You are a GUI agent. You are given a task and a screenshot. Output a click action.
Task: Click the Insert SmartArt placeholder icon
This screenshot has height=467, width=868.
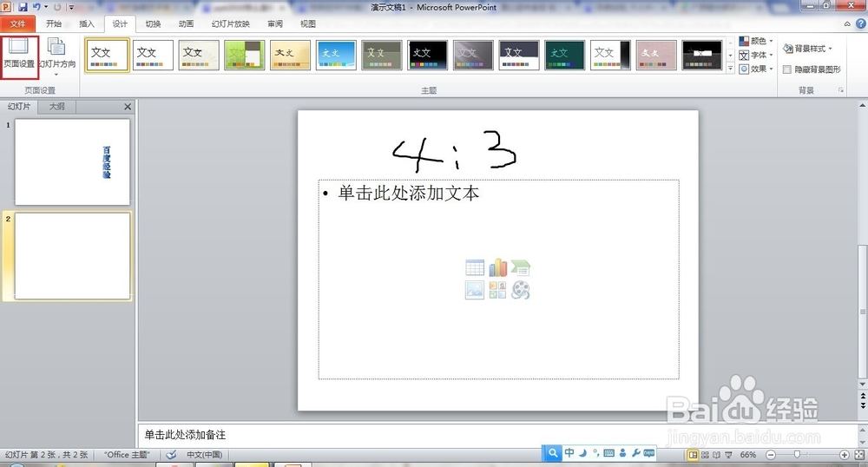pos(520,268)
